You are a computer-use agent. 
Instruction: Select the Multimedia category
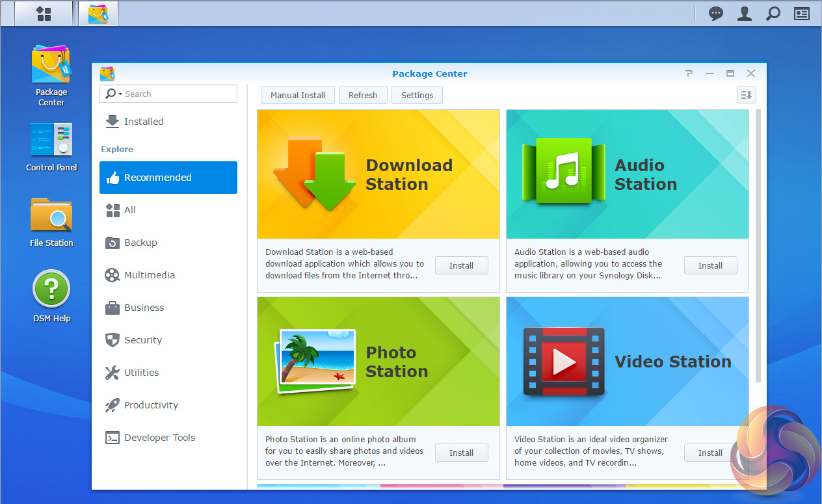coord(149,275)
